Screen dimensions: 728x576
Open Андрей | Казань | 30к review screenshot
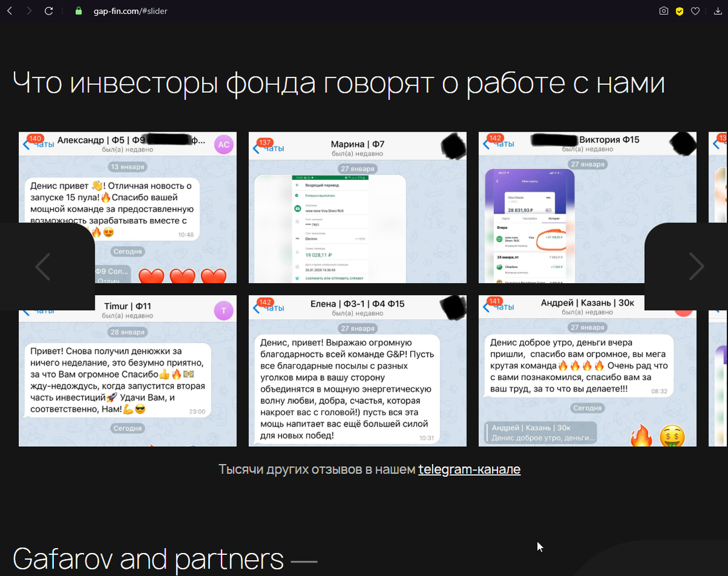point(587,370)
